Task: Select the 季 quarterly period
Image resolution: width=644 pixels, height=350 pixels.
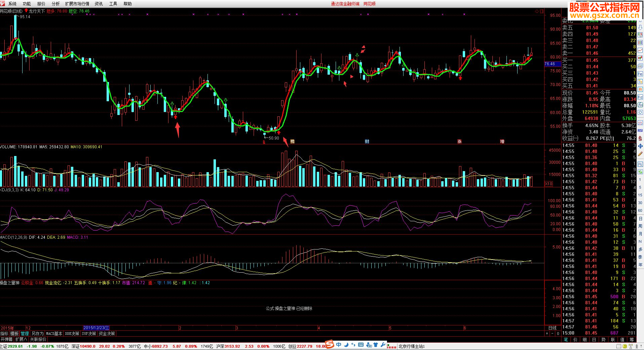Action: (x=640, y=257)
